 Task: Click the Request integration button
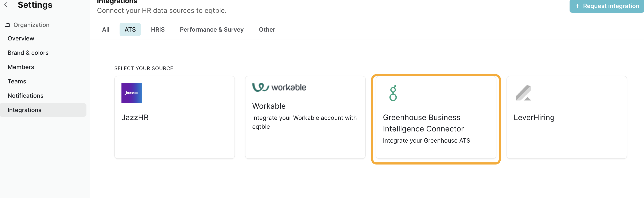606,6
